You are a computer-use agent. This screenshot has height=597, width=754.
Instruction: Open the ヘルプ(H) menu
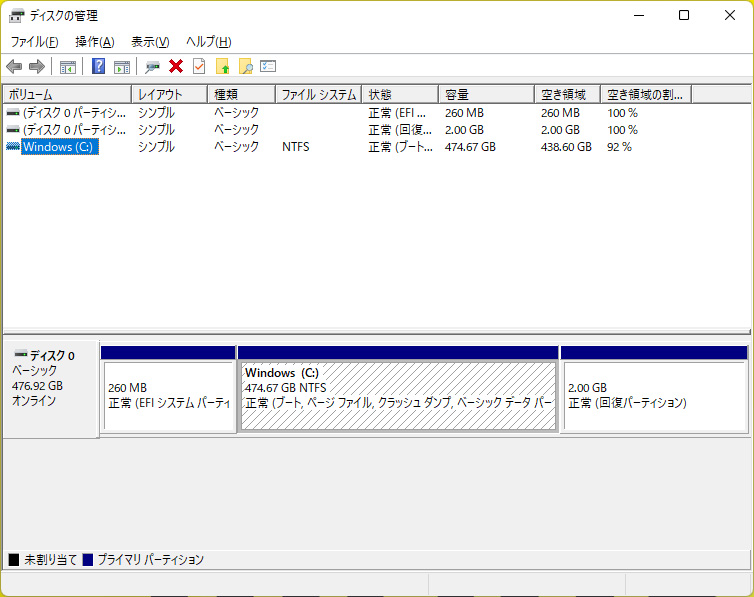pos(209,42)
